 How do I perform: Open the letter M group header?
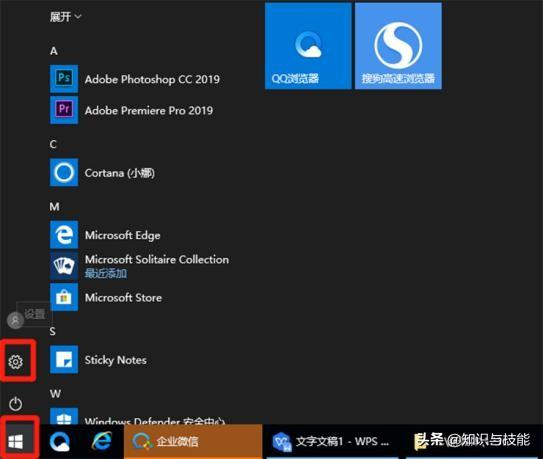[x=54, y=207]
